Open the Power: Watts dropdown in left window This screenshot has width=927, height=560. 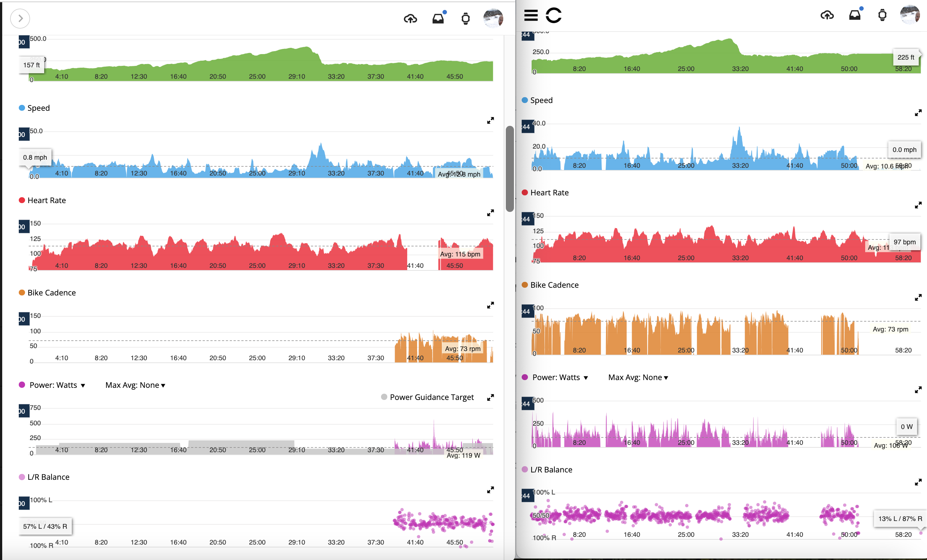(57, 385)
